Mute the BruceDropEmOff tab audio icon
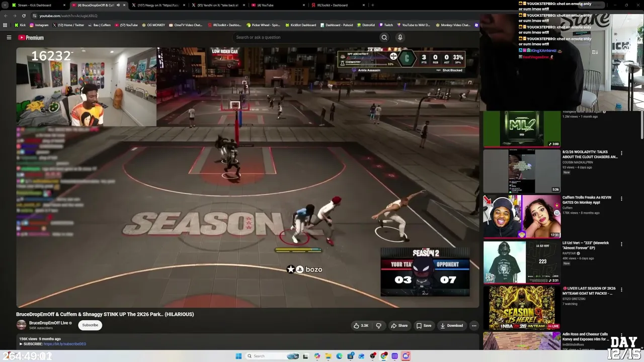Viewport: 644px width, 362px height. (x=118, y=5)
